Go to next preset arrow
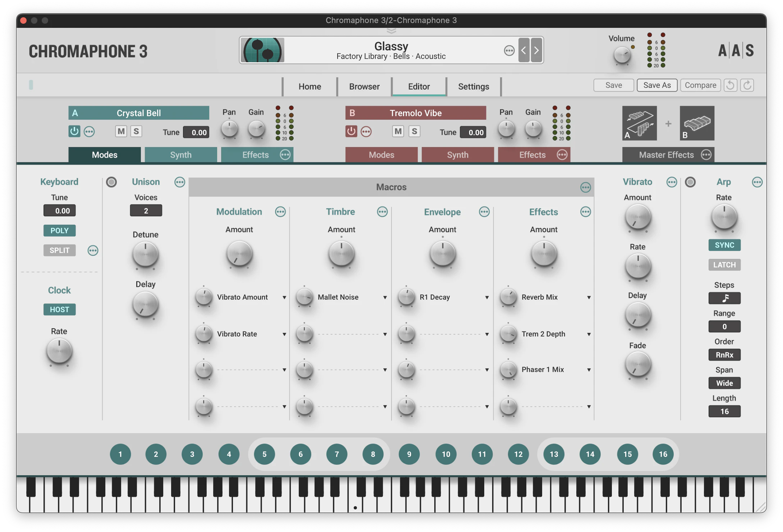This screenshot has width=783, height=532. click(536, 50)
